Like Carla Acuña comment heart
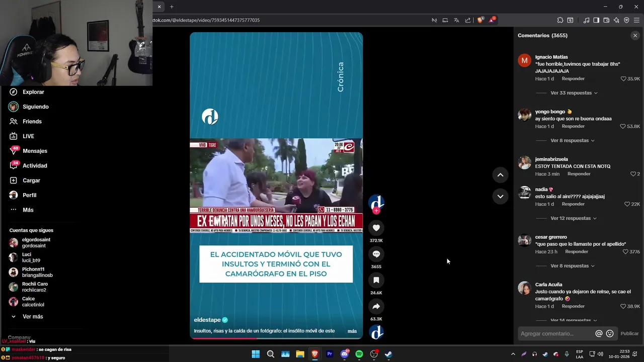644x362 pixels. 623,306
